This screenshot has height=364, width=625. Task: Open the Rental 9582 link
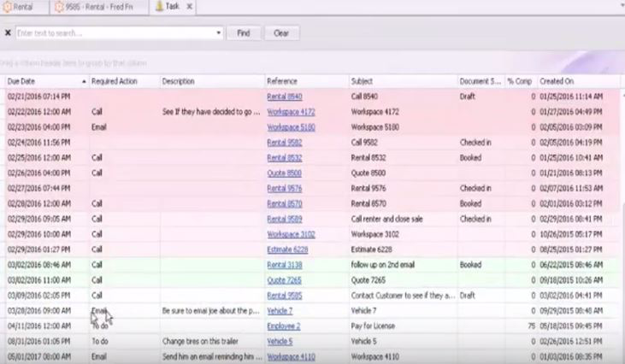pyautogui.click(x=285, y=143)
